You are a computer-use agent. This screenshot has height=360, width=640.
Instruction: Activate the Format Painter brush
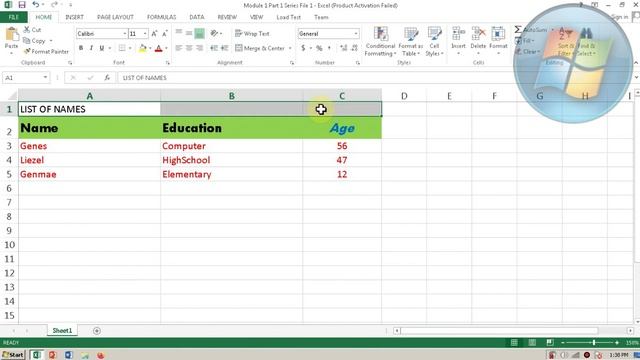pyautogui.click(x=27, y=51)
